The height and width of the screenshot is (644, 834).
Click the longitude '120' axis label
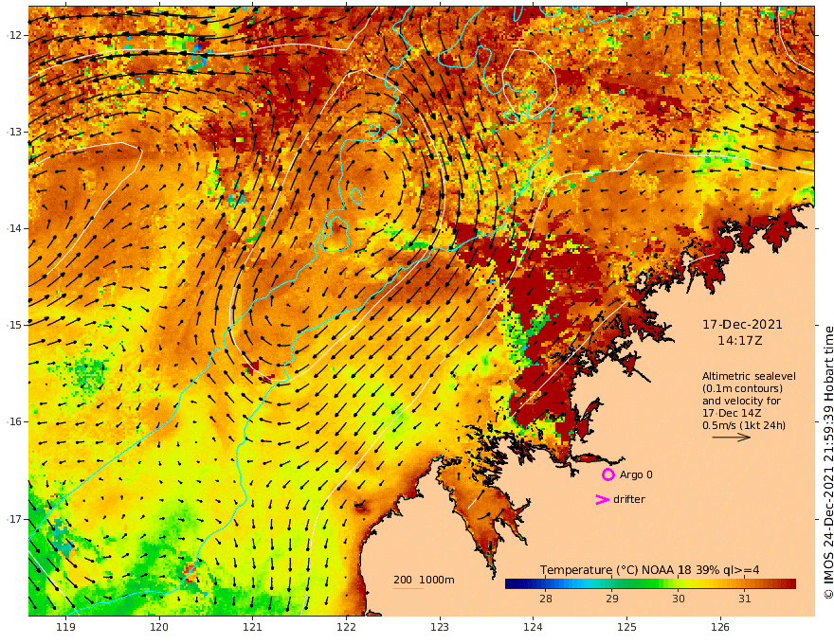tap(159, 627)
